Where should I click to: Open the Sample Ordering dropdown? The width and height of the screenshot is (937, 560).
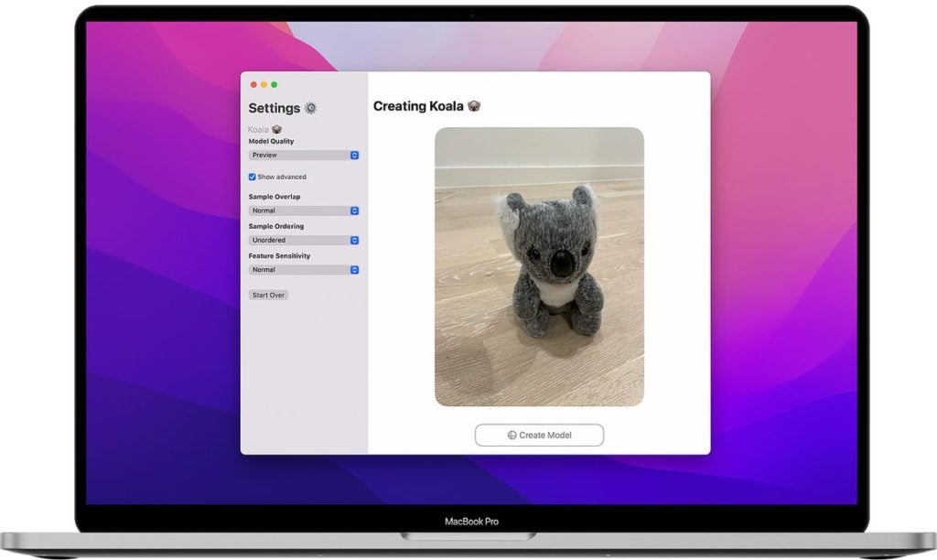[x=304, y=241]
